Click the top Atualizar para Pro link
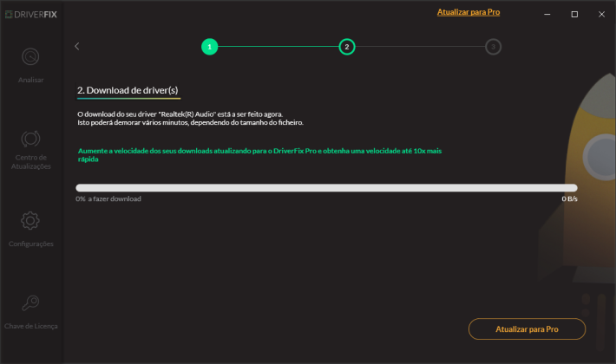616x364 pixels. tap(469, 12)
